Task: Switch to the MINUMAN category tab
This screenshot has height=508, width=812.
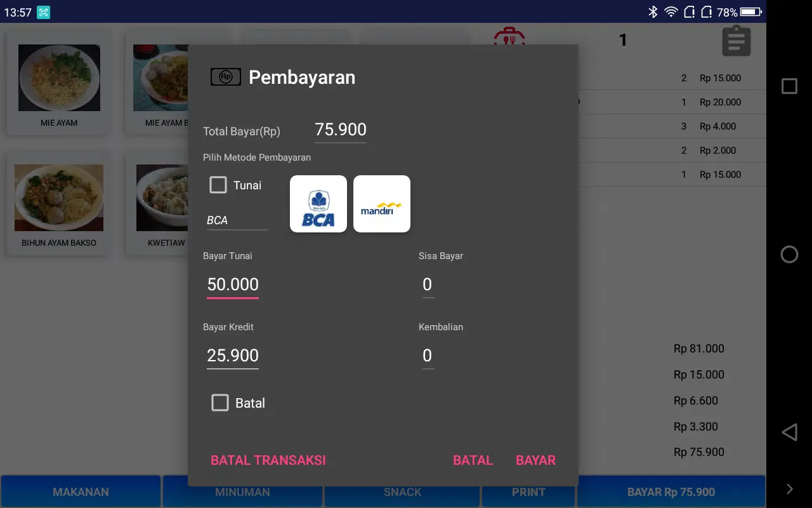Action: [x=242, y=492]
